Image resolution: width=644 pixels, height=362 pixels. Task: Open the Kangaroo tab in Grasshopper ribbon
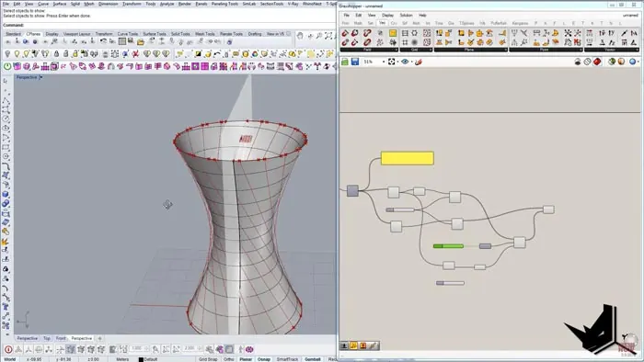tap(520, 23)
